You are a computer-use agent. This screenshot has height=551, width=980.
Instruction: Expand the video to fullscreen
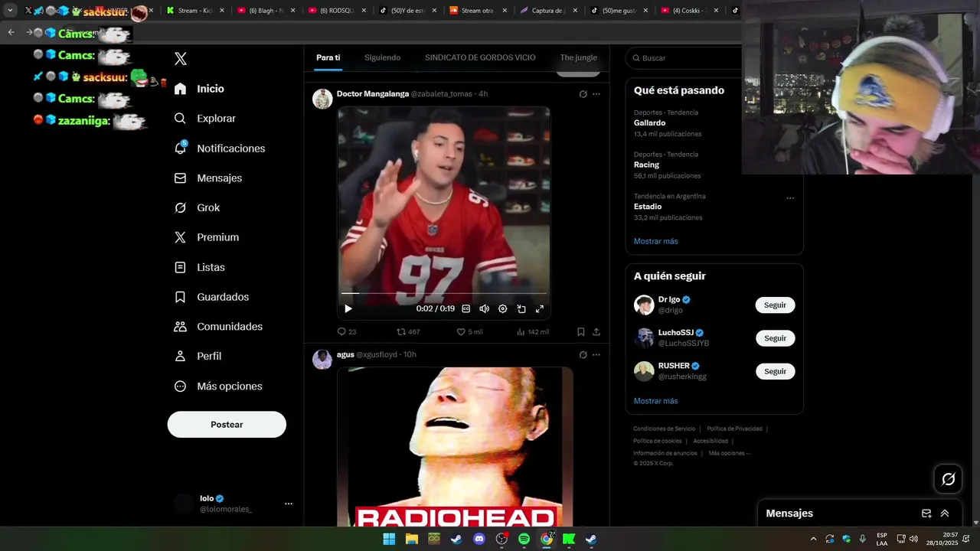tap(540, 308)
